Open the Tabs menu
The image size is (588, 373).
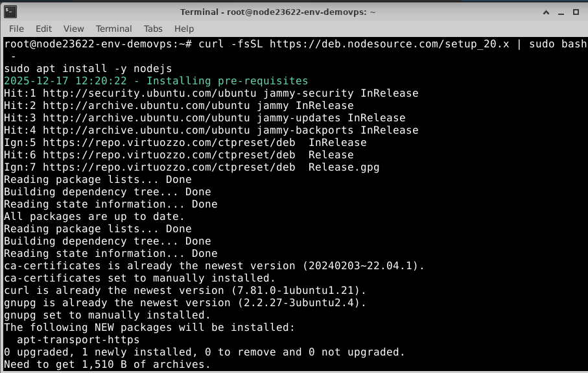click(153, 29)
